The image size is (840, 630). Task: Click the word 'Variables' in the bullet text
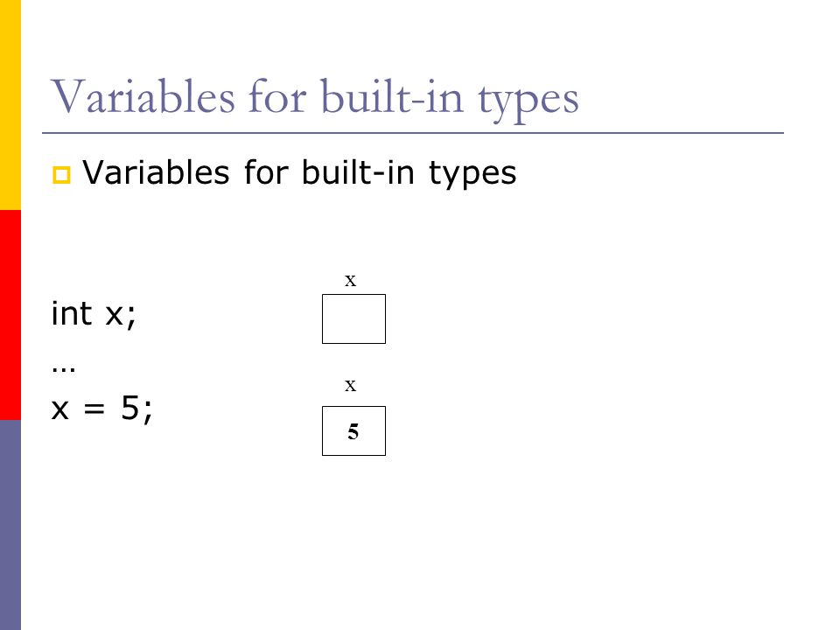[x=156, y=172]
